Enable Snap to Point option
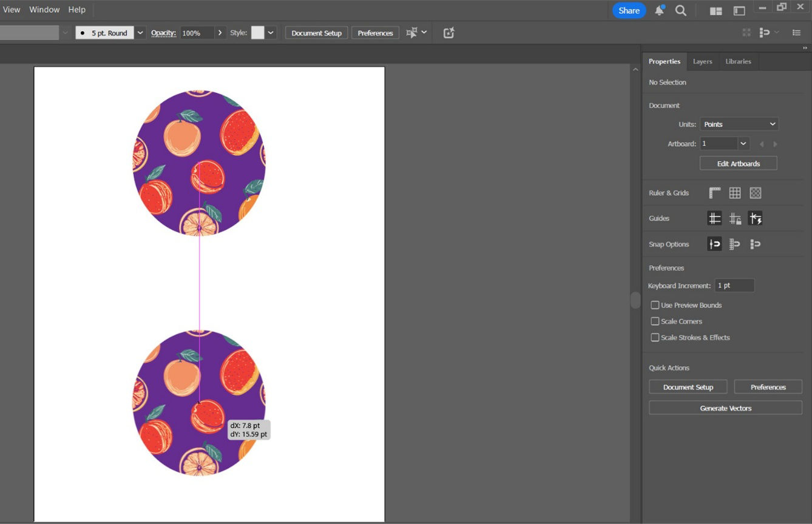Image resolution: width=812 pixels, height=524 pixels. [715, 244]
